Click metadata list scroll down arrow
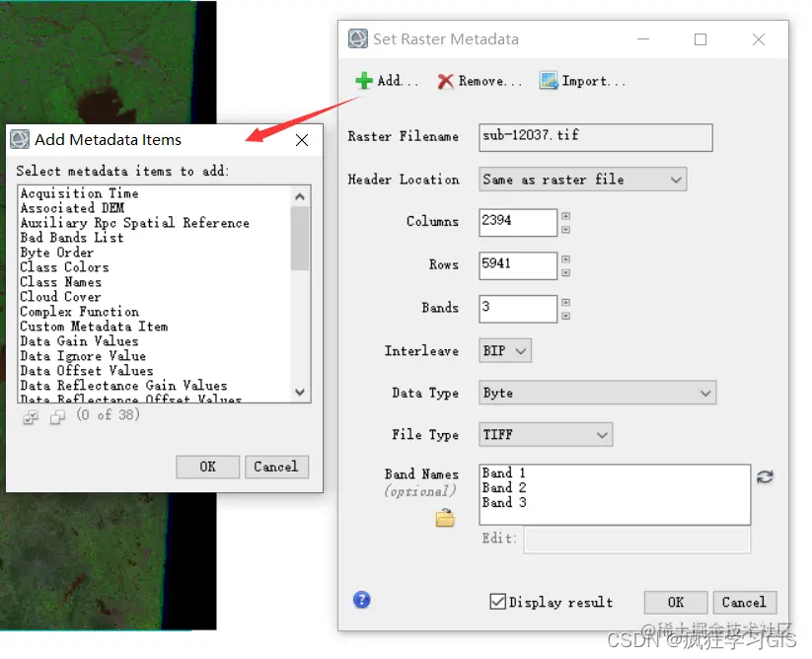The image size is (812, 659). coord(300,392)
